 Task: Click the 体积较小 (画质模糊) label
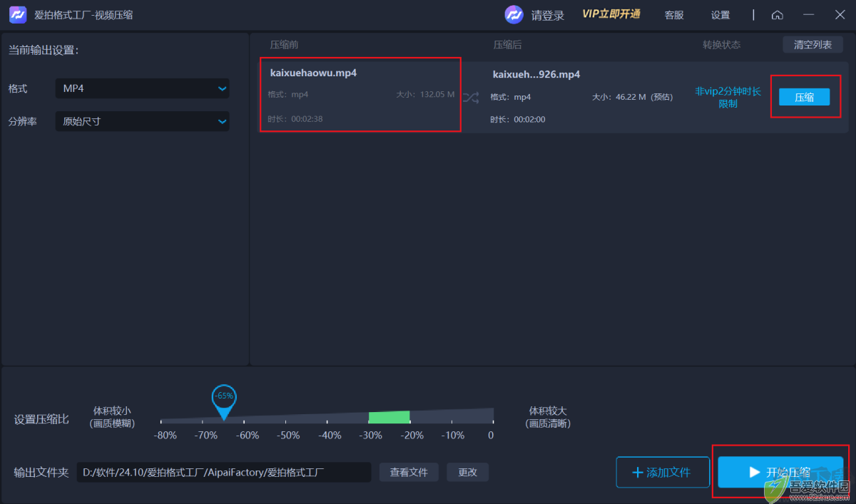coord(112,417)
